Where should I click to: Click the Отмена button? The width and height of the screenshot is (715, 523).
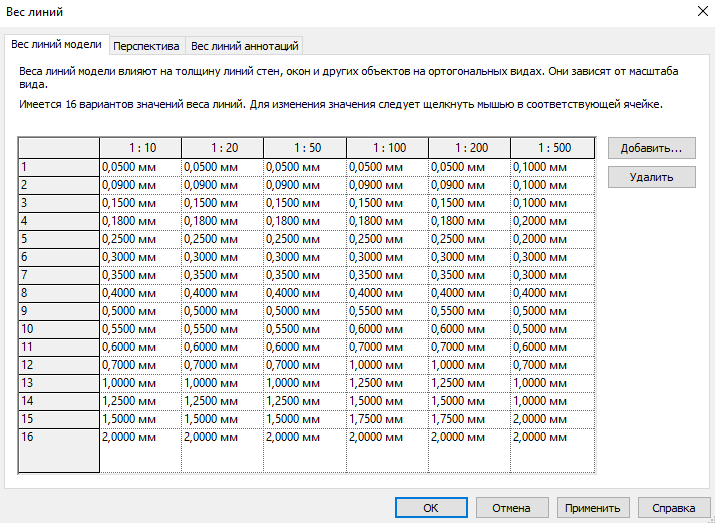tap(511, 507)
